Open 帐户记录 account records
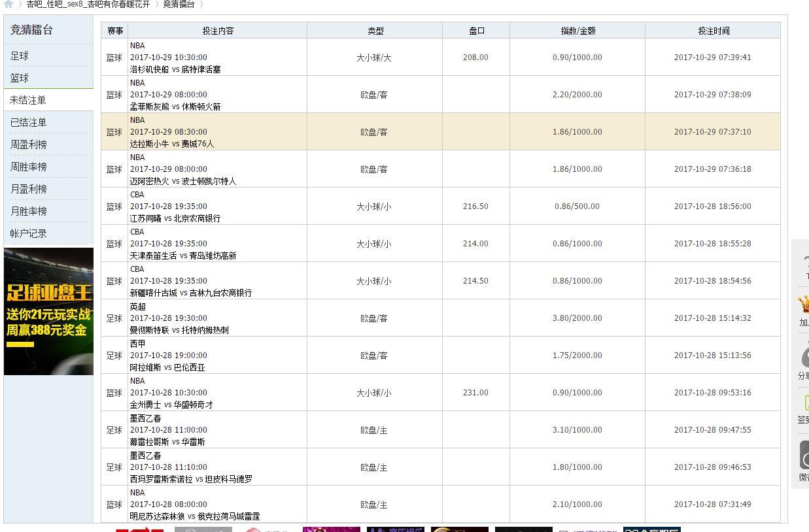 tap(28, 233)
